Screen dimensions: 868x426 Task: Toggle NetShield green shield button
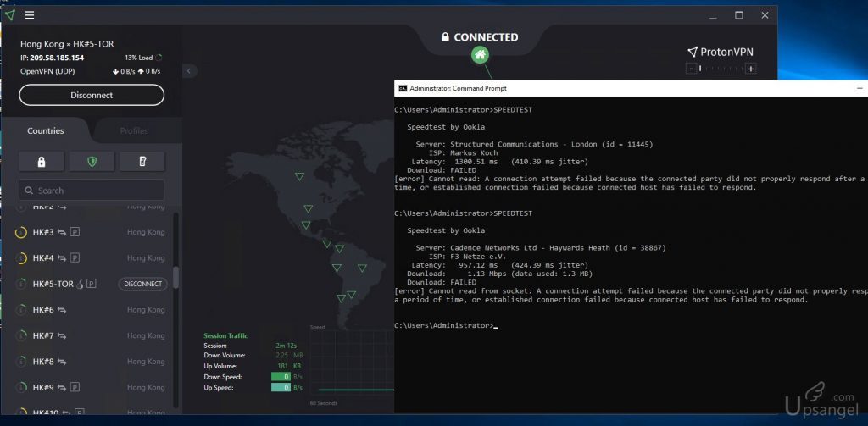(x=92, y=162)
